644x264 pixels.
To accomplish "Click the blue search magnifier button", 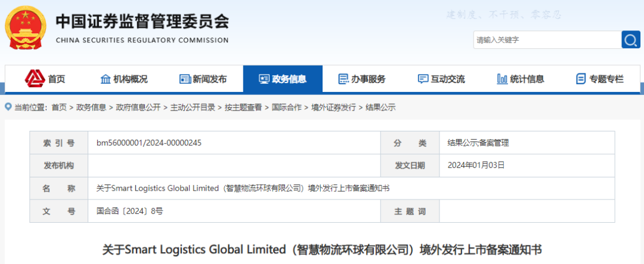I will (x=631, y=40).
